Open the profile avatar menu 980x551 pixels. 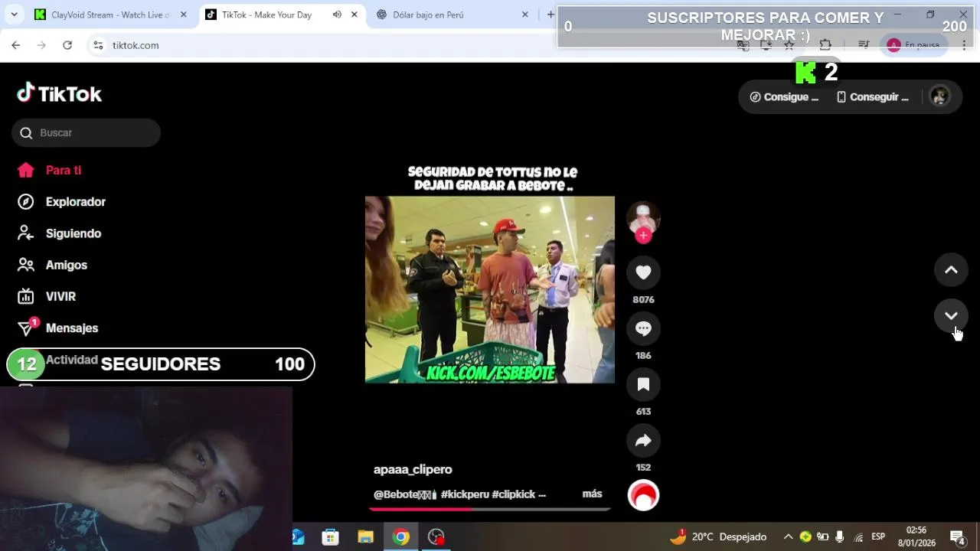click(x=939, y=96)
